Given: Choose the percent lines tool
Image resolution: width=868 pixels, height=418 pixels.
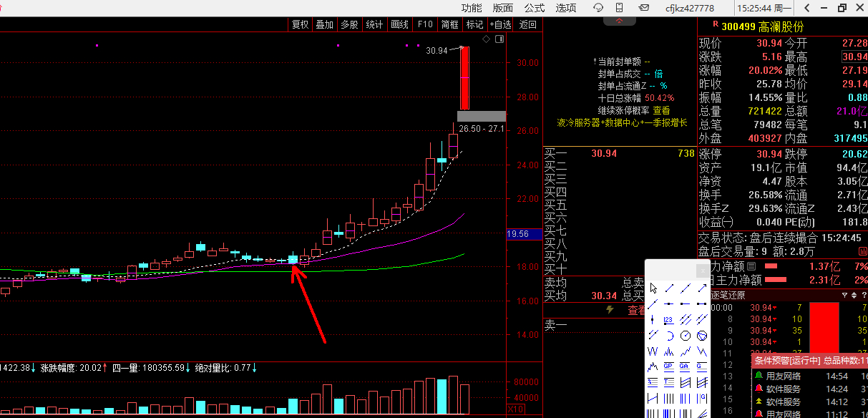Looking at the screenshot, I should click(x=653, y=382).
